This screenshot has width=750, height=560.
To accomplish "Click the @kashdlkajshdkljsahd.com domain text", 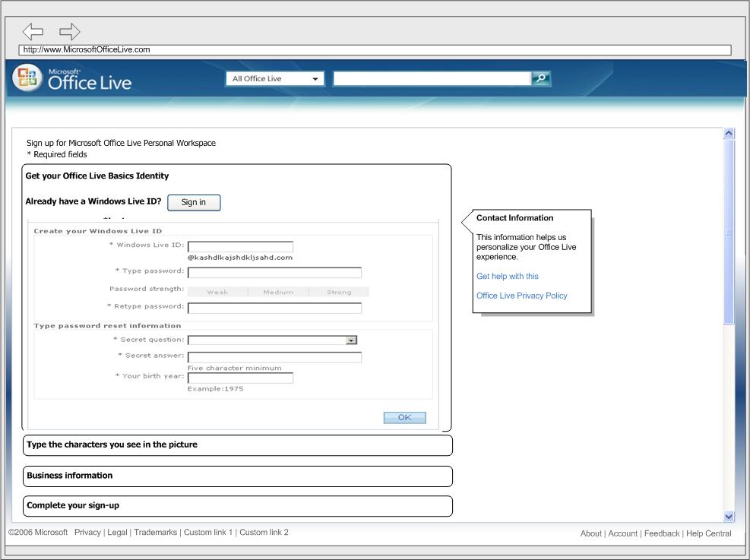I will tap(240, 258).
